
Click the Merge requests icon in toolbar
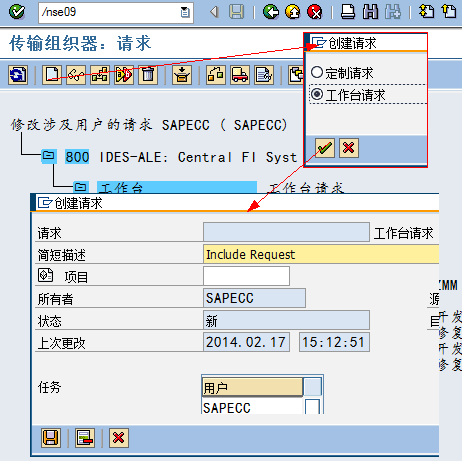pos(296,75)
